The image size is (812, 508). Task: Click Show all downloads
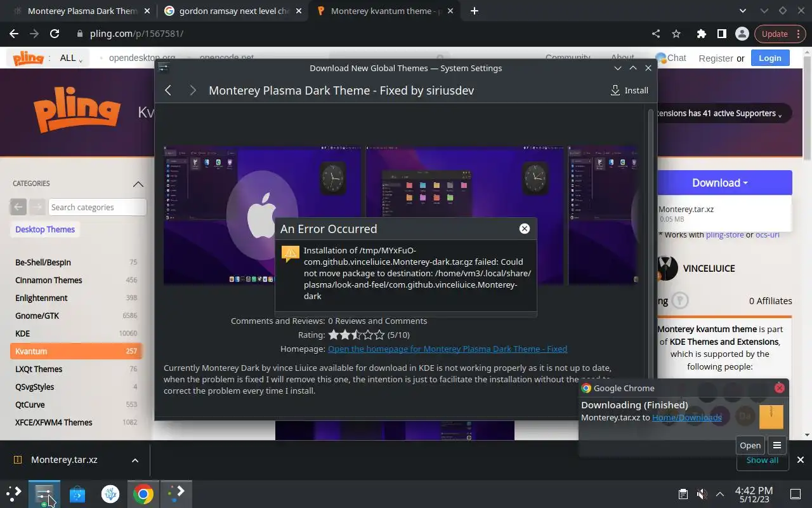pyautogui.click(x=762, y=460)
